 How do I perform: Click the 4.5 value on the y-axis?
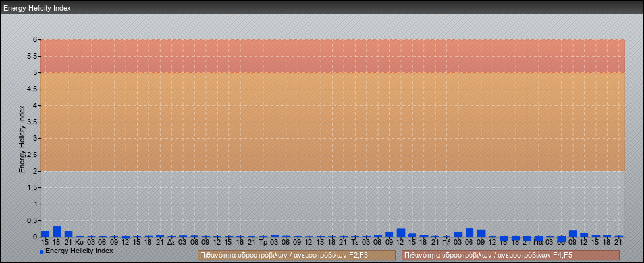tap(33, 89)
